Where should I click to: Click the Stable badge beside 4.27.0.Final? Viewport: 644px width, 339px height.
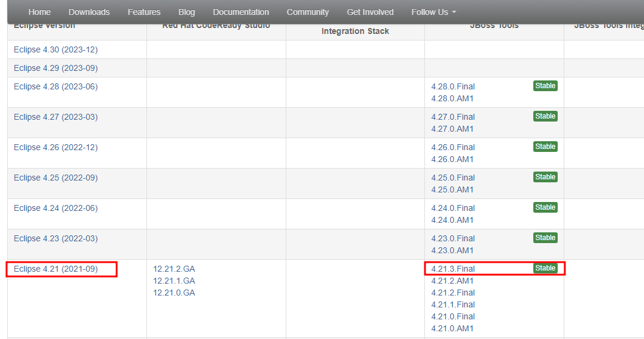pyautogui.click(x=545, y=116)
